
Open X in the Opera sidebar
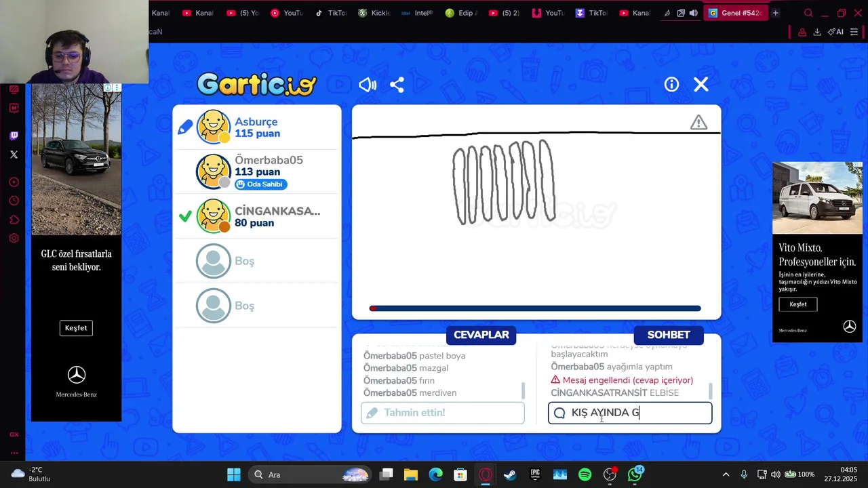click(x=14, y=155)
